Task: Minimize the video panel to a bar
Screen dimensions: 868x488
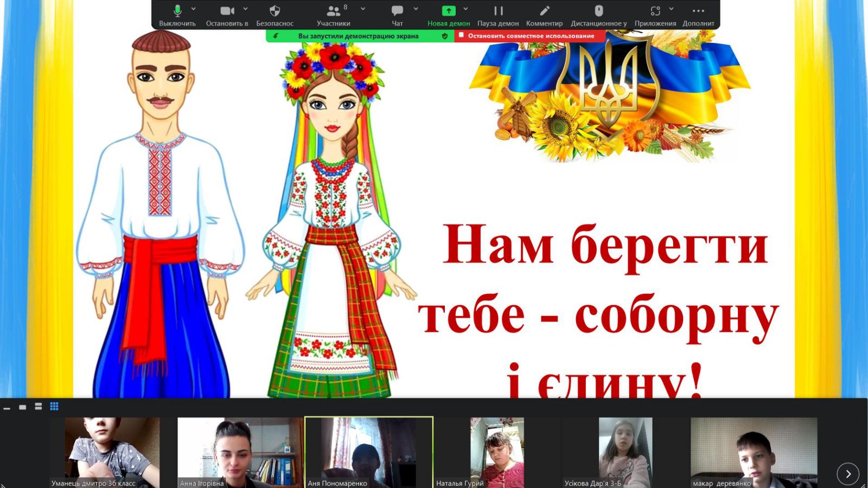Action: (7, 408)
